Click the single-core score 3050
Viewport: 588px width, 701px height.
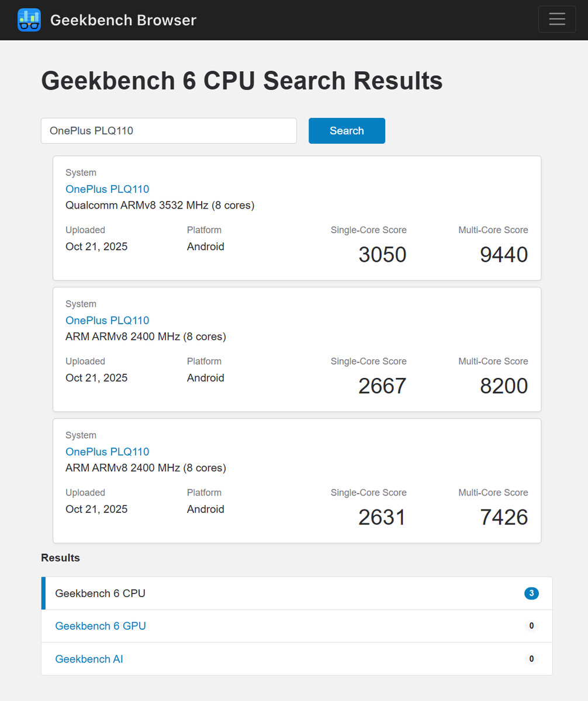pos(382,255)
